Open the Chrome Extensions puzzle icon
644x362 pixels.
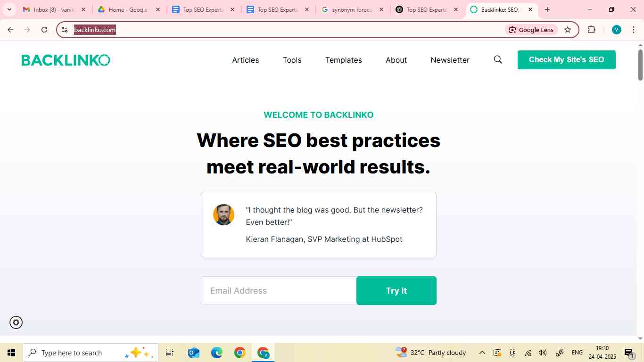(591, 30)
